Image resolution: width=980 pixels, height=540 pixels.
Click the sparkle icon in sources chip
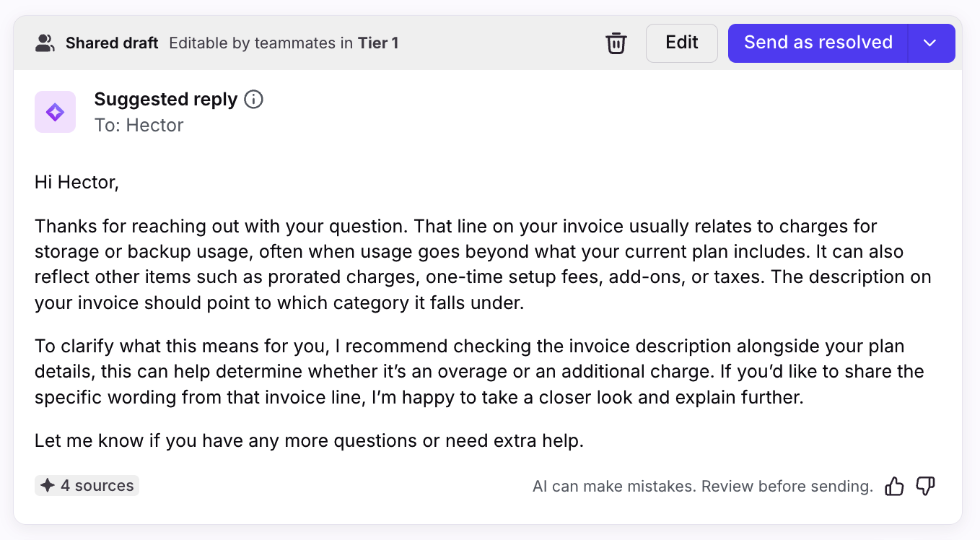[x=48, y=486]
